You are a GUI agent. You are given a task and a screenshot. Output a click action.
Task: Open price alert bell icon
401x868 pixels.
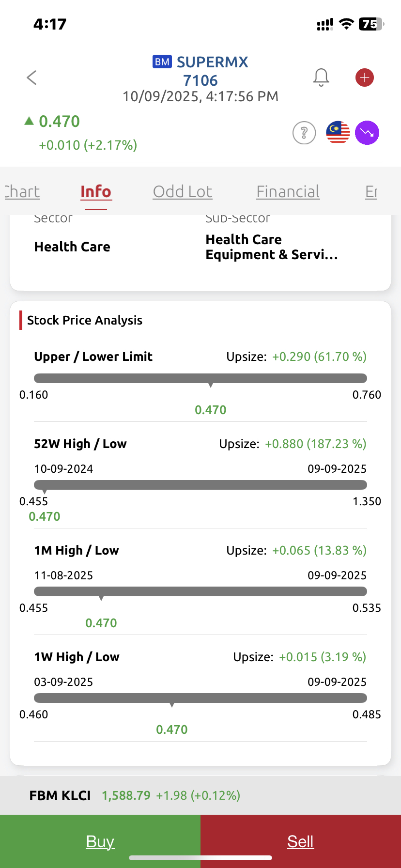click(321, 77)
